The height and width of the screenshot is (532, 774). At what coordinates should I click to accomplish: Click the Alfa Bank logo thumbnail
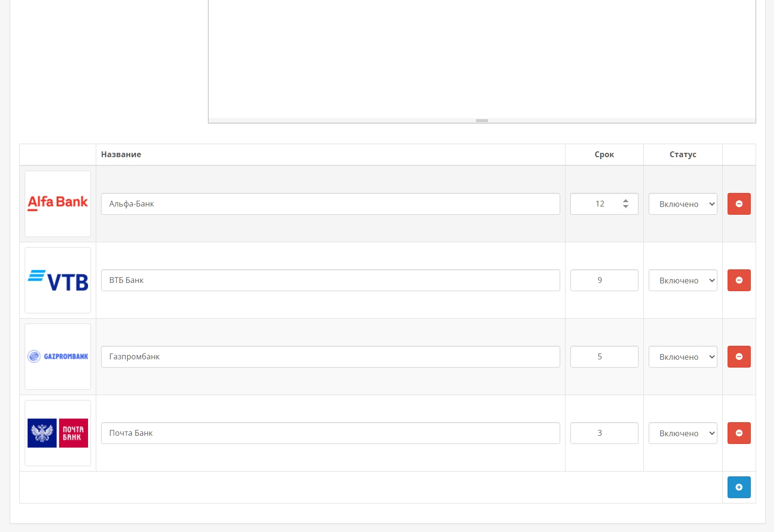58,204
